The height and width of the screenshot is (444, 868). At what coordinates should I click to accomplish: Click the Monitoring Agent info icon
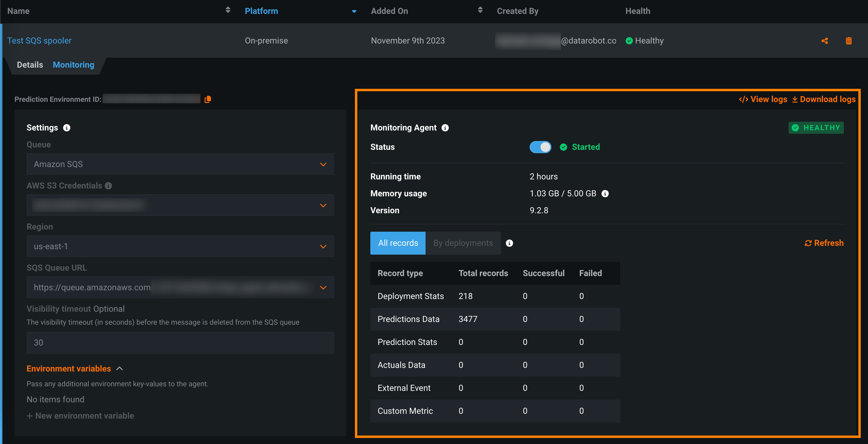pos(445,128)
